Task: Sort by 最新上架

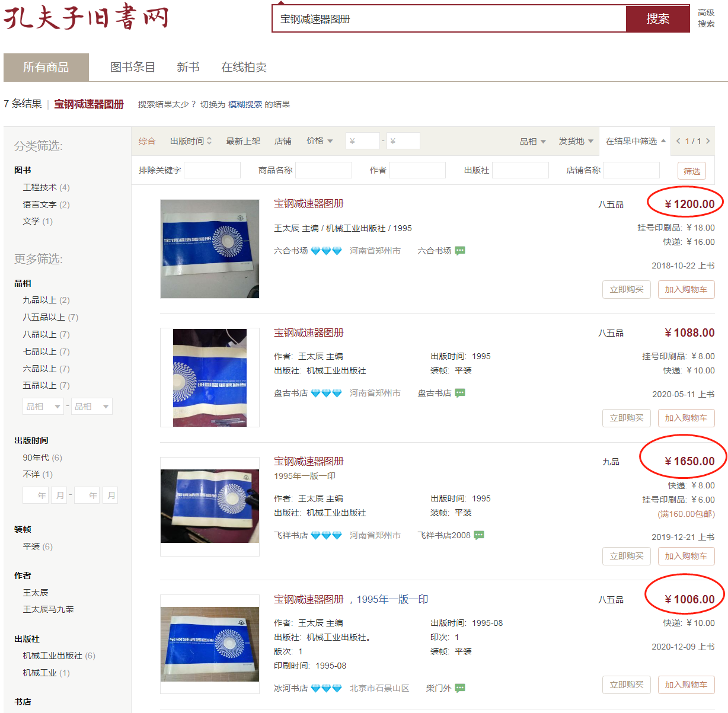Action: tap(243, 141)
